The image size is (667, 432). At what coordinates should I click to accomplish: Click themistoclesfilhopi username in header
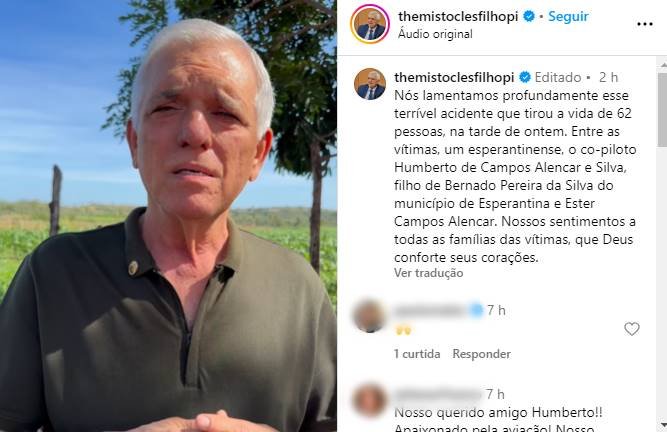(x=458, y=17)
